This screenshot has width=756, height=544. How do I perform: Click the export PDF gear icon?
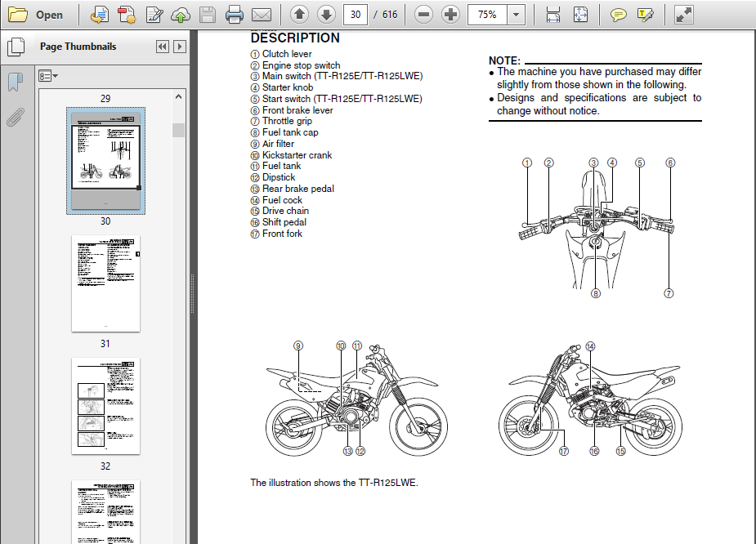(x=127, y=15)
